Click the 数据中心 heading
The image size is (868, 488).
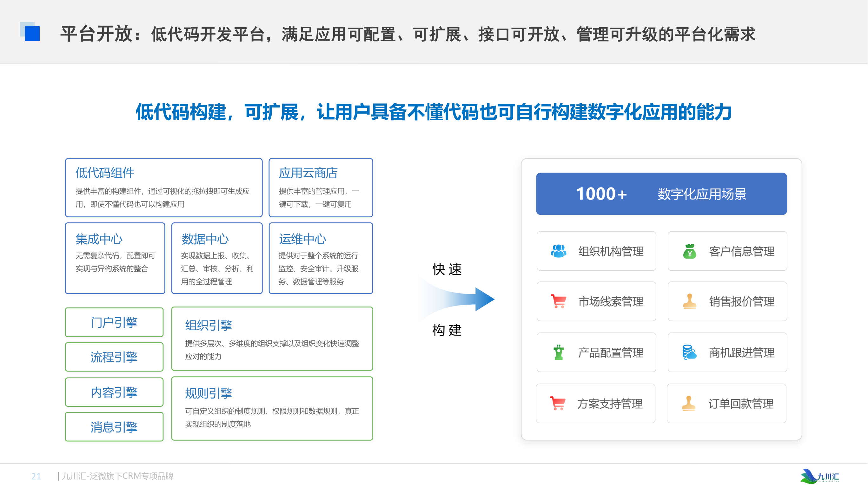tap(205, 239)
